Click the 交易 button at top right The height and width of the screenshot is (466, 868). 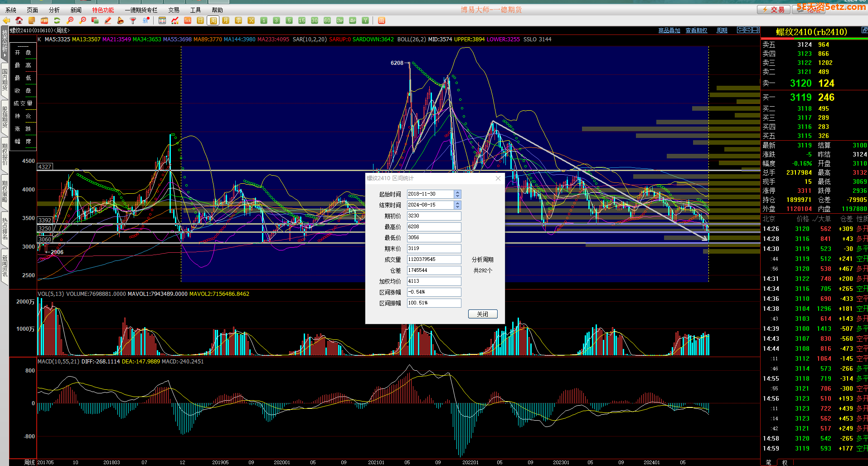[x=774, y=10]
